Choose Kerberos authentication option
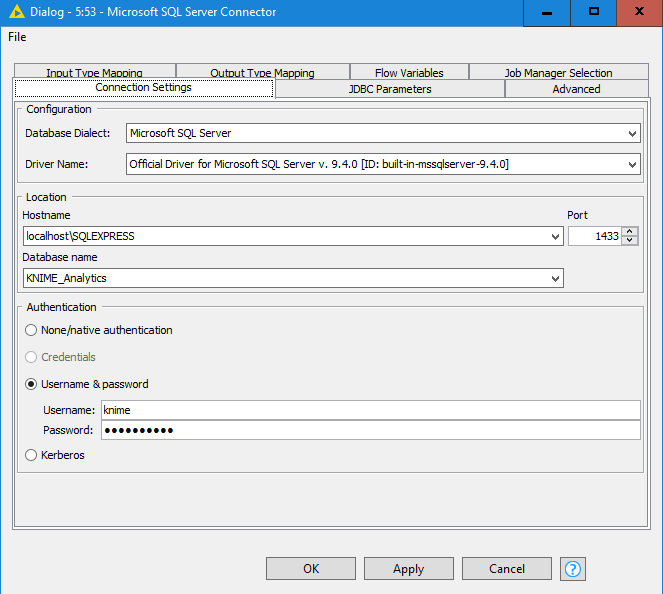663x594 pixels. click(33, 455)
